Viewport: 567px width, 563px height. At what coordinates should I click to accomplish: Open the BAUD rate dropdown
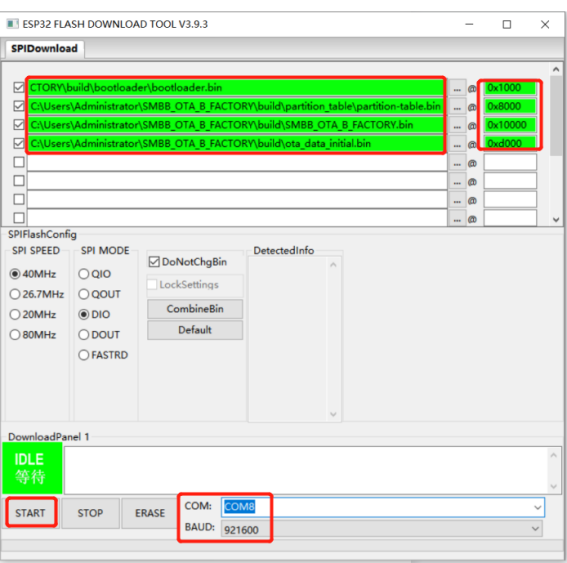point(536,529)
